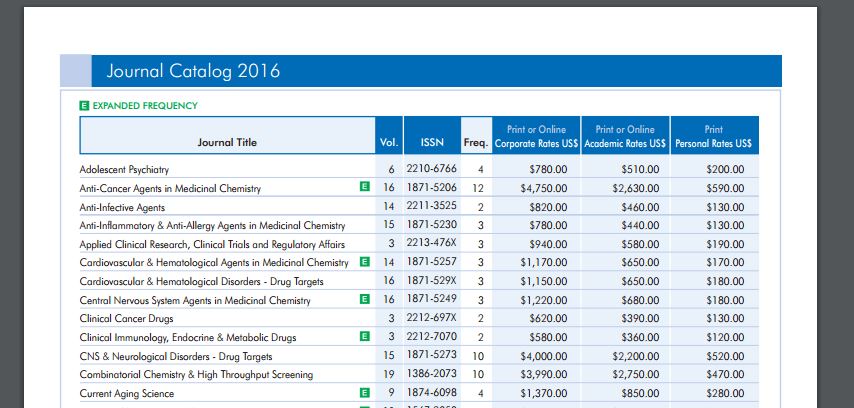Click E icon next to Central Nervous System Agents
854x408 pixels.
point(365,299)
